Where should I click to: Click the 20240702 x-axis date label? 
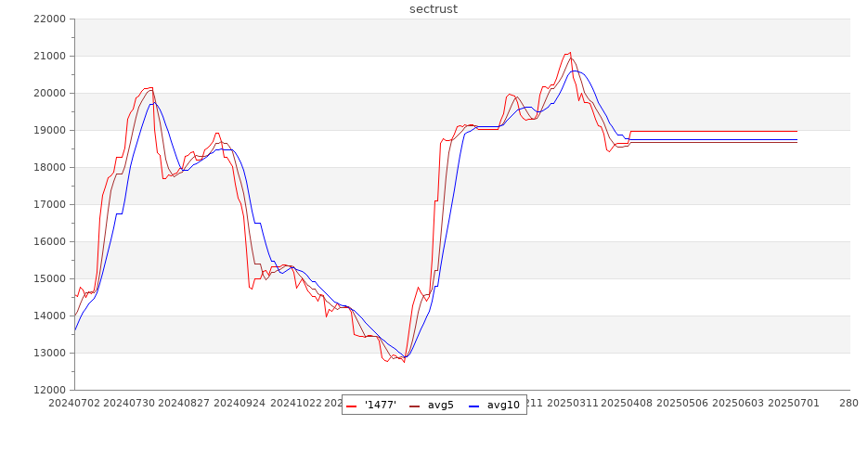pyautogui.click(x=74, y=403)
